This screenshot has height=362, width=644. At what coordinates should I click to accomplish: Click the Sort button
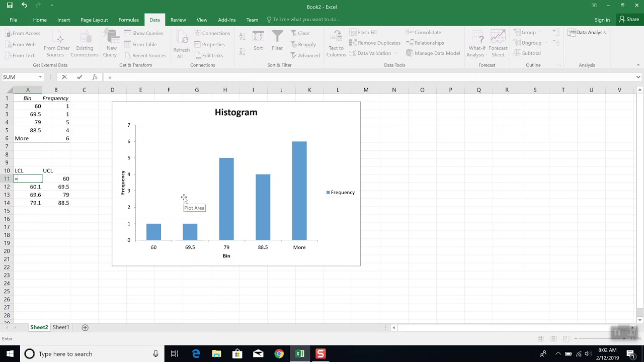click(258, 41)
